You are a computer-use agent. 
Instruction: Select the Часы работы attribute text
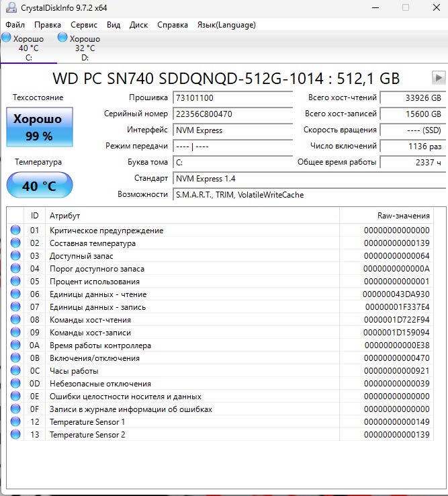coord(74,371)
